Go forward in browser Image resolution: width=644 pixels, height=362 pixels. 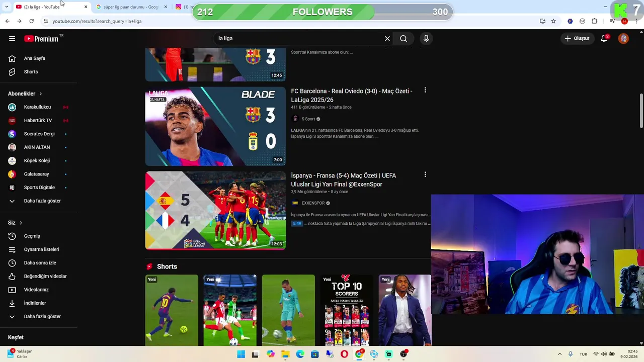coord(19,21)
